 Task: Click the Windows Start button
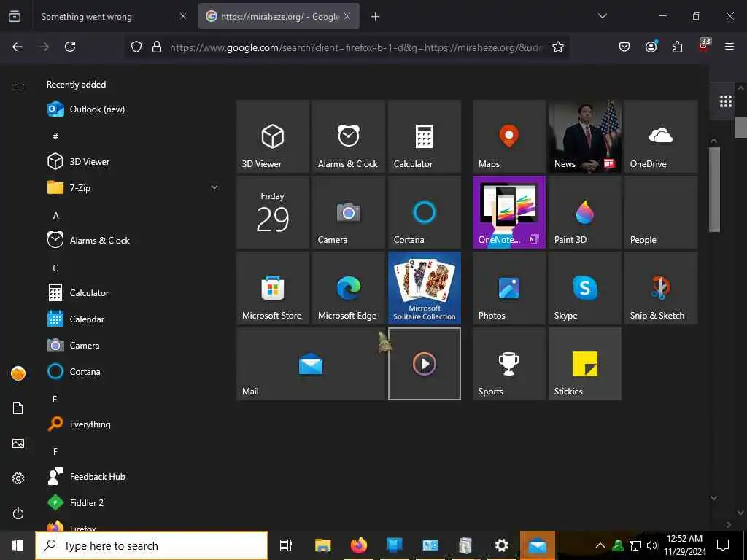tap(18, 545)
